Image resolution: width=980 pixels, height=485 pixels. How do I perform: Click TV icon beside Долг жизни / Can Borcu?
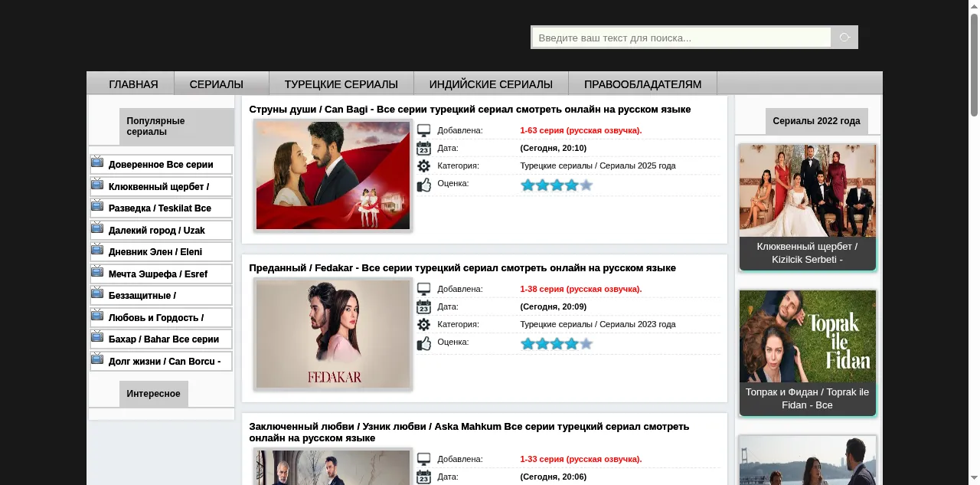pyautogui.click(x=97, y=359)
